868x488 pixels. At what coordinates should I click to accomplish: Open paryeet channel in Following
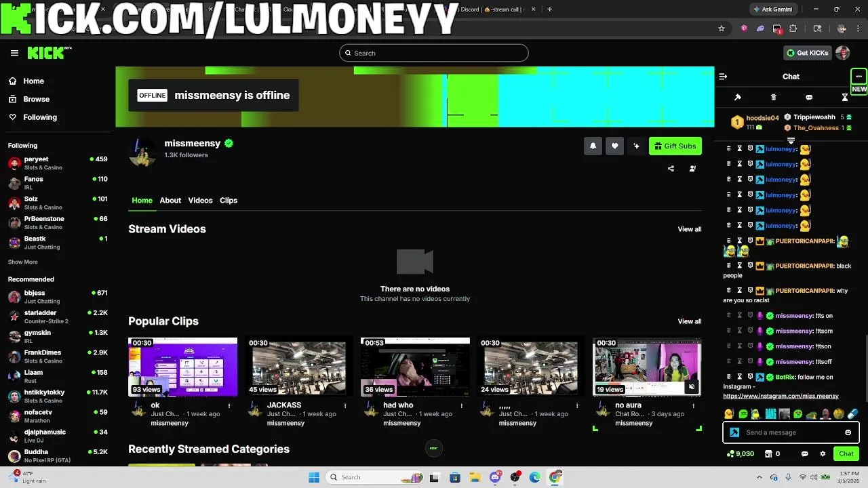click(58, 163)
